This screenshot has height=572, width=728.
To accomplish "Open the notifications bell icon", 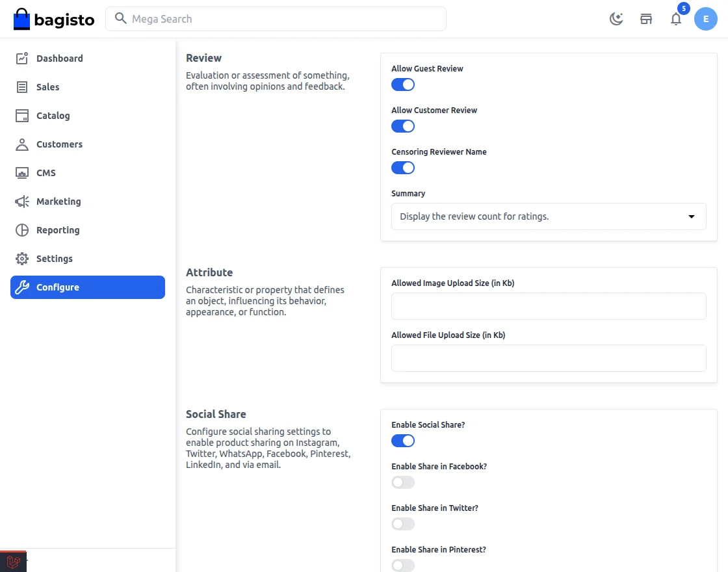I will (676, 19).
